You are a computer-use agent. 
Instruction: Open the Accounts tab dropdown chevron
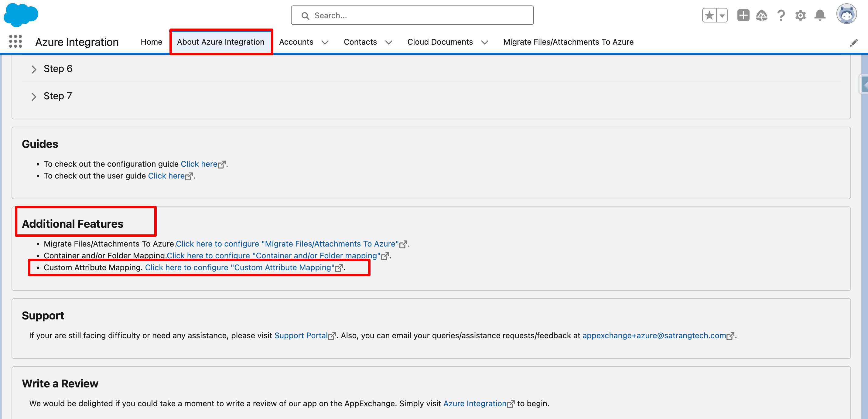click(325, 42)
